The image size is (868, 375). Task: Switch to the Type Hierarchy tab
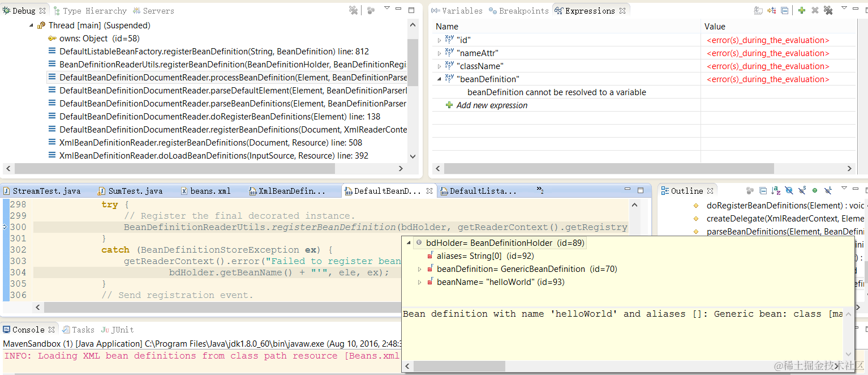coord(89,11)
